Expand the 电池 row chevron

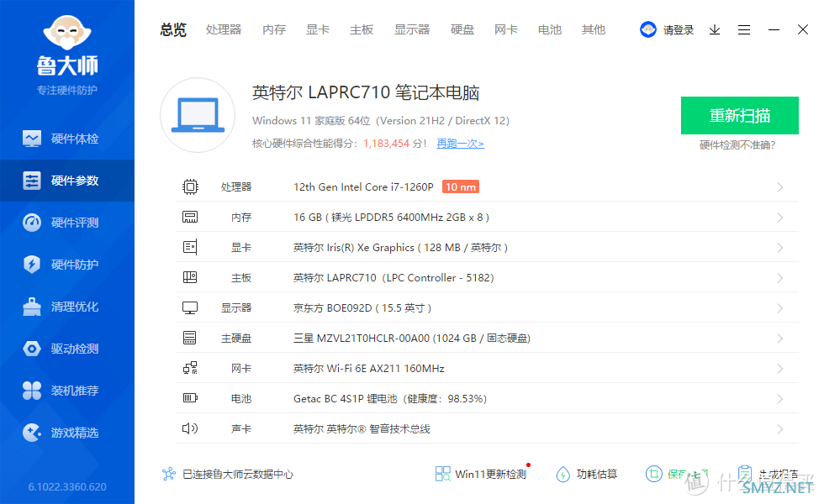780,399
